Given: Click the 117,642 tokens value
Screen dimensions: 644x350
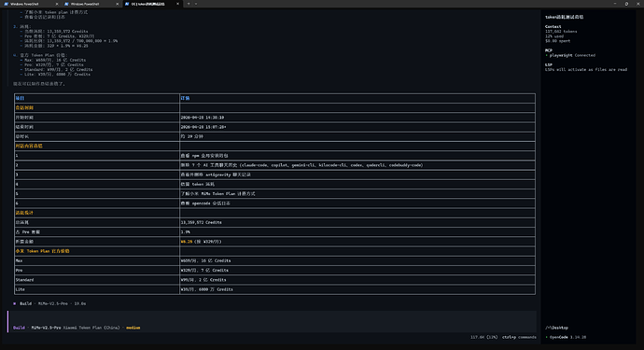Looking at the screenshot, I should point(561,32).
